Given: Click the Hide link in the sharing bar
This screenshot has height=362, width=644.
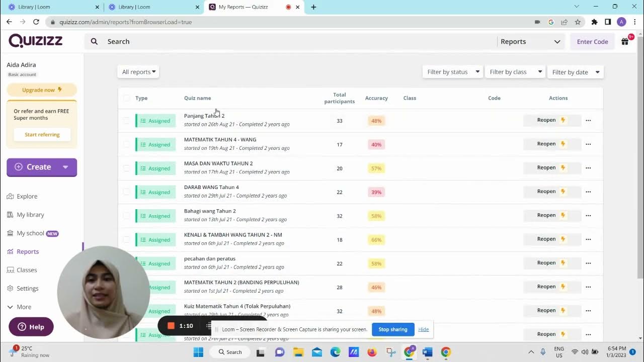Looking at the screenshot, I should [x=424, y=329].
